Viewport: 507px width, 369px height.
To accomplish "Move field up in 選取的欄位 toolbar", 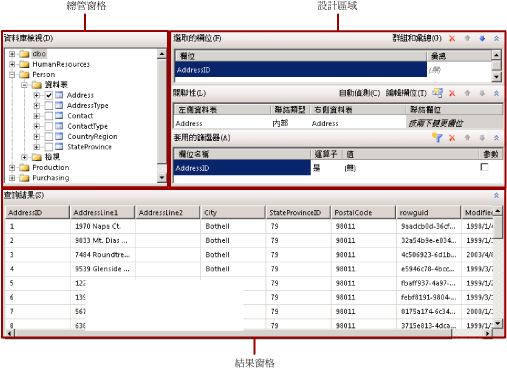I will (467, 38).
